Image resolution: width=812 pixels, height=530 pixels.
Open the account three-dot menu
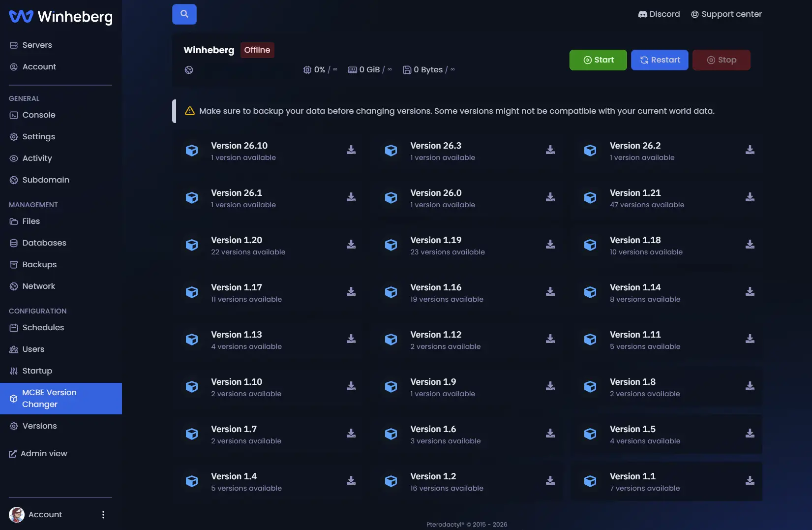point(103,515)
